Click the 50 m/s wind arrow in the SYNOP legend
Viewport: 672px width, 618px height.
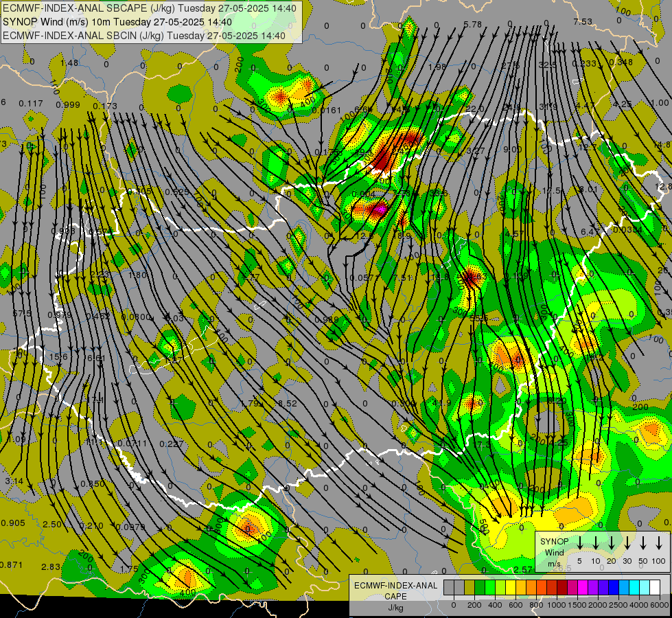643,542
